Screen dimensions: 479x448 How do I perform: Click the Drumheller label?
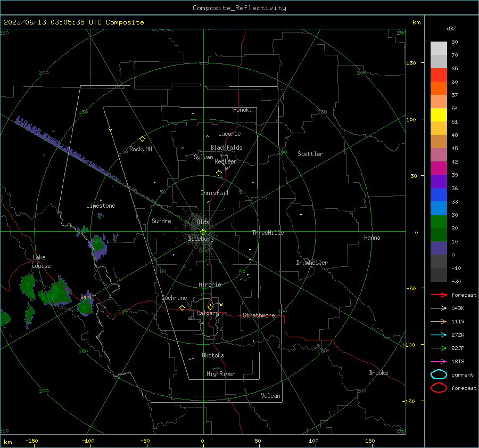pyautogui.click(x=312, y=263)
